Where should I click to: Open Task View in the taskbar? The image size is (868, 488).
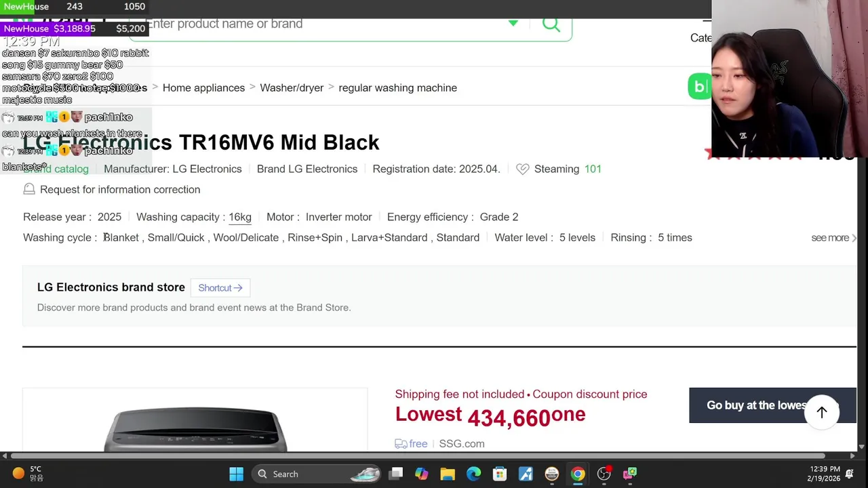tap(396, 474)
